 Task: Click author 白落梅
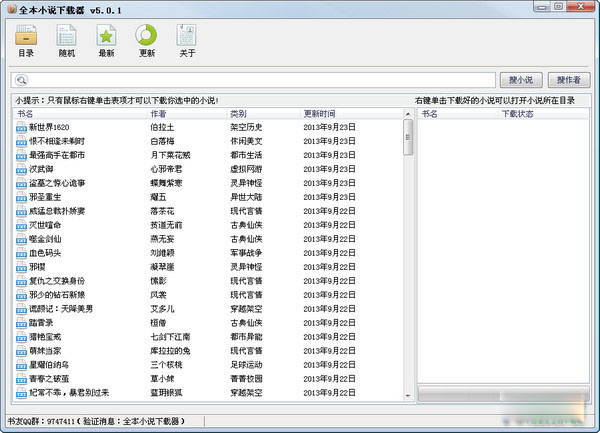[x=162, y=141]
